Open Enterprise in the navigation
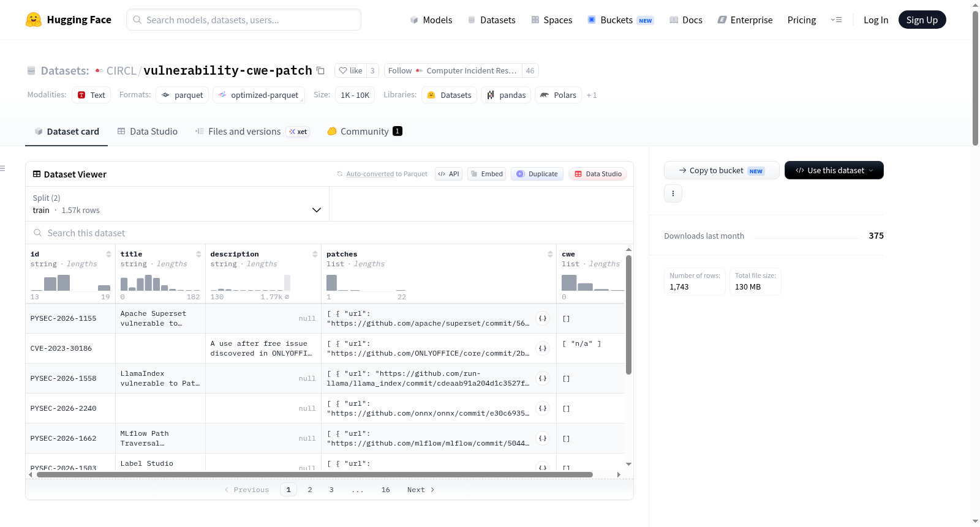 pyautogui.click(x=745, y=20)
